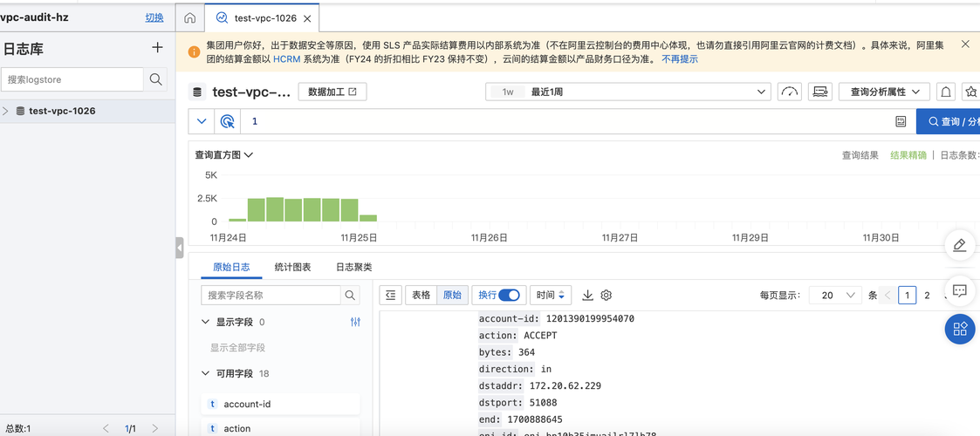Click the 结果精确 status text
Screen dimensions: 980x436
[x=908, y=155]
